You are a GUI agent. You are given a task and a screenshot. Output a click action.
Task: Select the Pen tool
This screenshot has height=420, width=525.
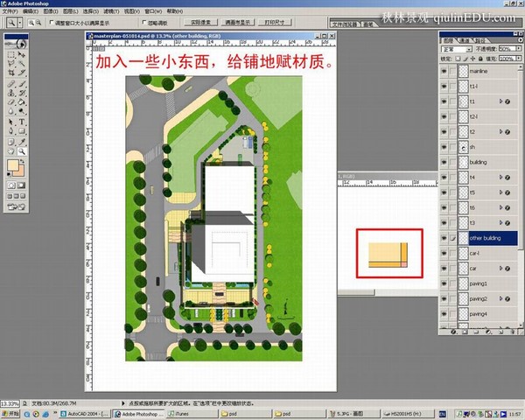click(11, 131)
